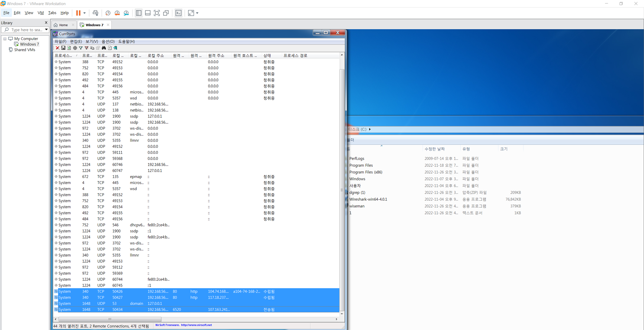This screenshot has width=644, height=330.
Task: Refresh the CurrPorts port list
Action: pos(69,48)
